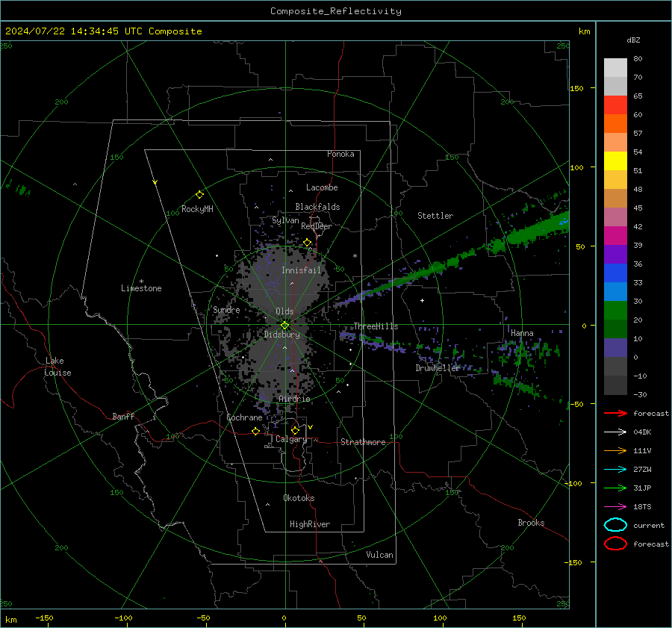Click the Limestone label

pyautogui.click(x=141, y=288)
